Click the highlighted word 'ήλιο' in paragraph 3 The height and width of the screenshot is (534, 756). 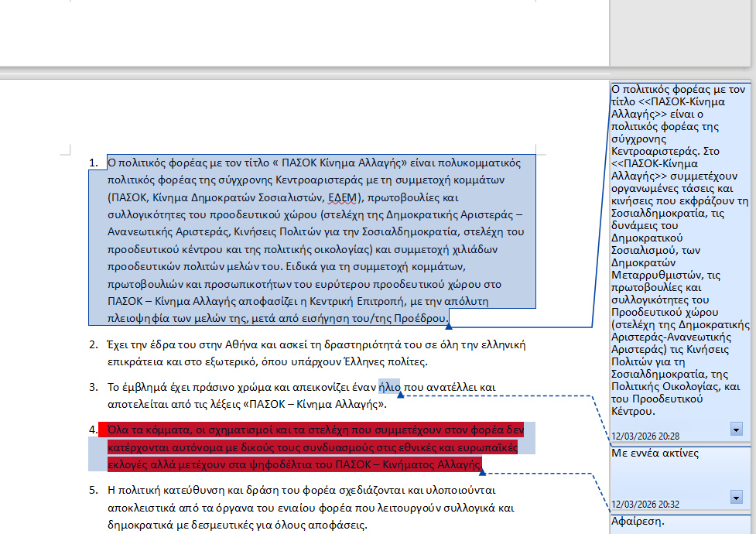click(x=389, y=386)
